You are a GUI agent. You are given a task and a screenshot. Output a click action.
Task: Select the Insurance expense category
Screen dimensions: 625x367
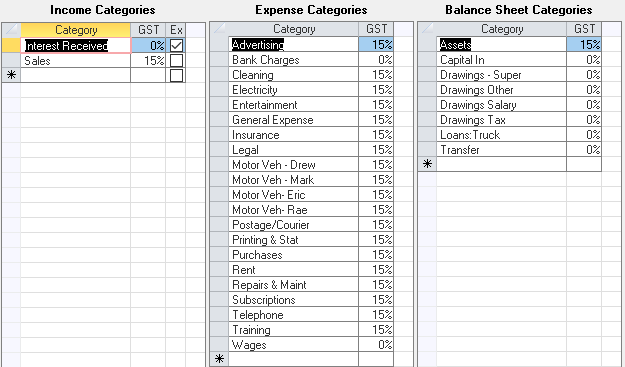click(x=294, y=135)
